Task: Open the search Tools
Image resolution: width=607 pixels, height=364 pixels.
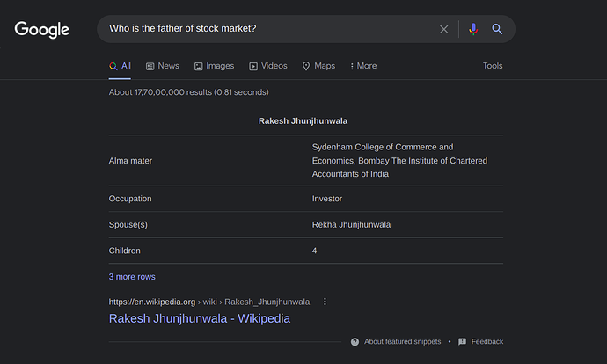Action: [x=493, y=66]
